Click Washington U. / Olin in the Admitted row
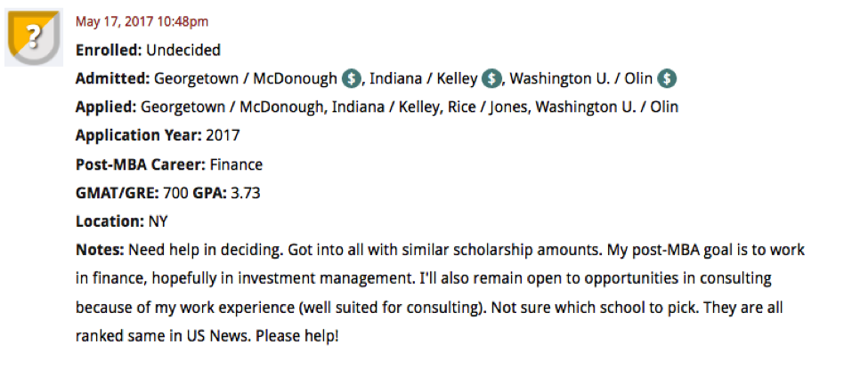The width and height of the screenshot is (868, 369). 581,79
